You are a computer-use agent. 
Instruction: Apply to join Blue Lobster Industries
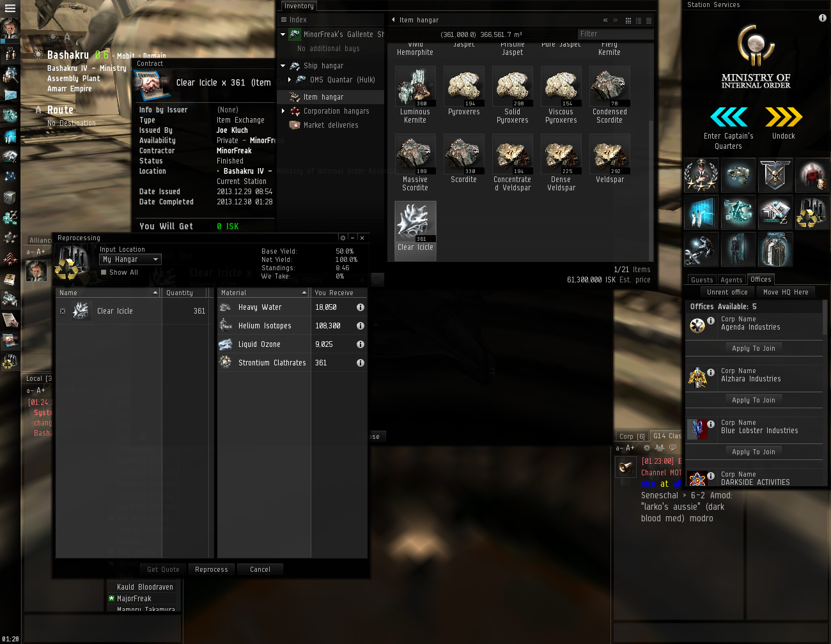point(754,452)
